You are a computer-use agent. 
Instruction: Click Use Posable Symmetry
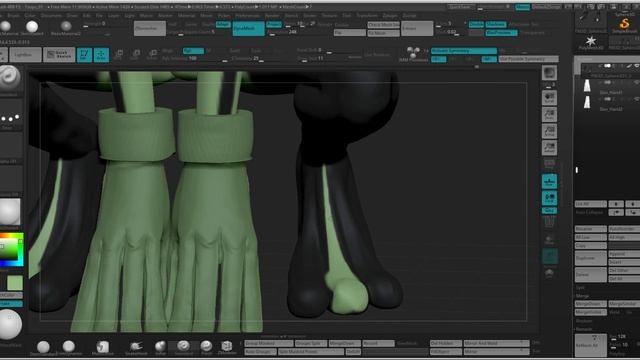[528, 59]
